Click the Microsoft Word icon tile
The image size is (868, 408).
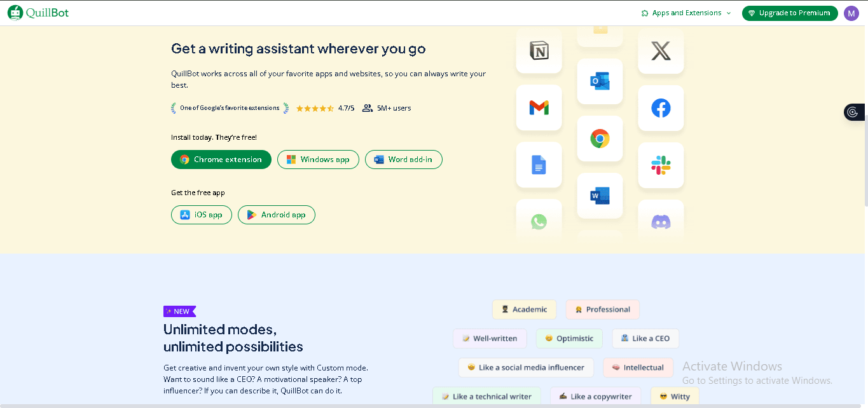tap(600, 196)
